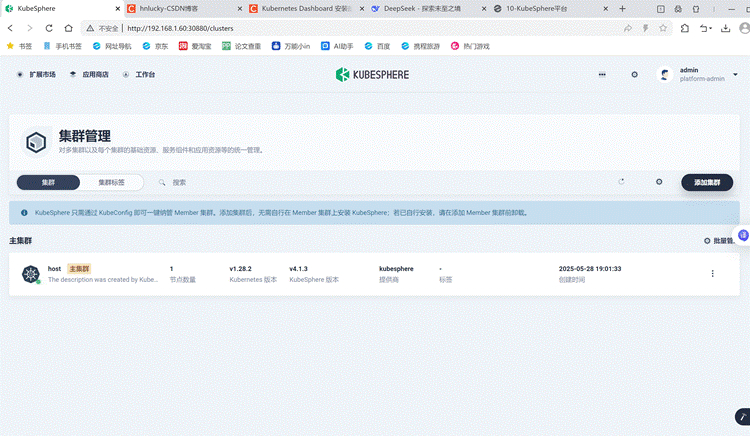Click the admin user avatar
Viewport: 750px width, 436px height.
pos(664,75)
